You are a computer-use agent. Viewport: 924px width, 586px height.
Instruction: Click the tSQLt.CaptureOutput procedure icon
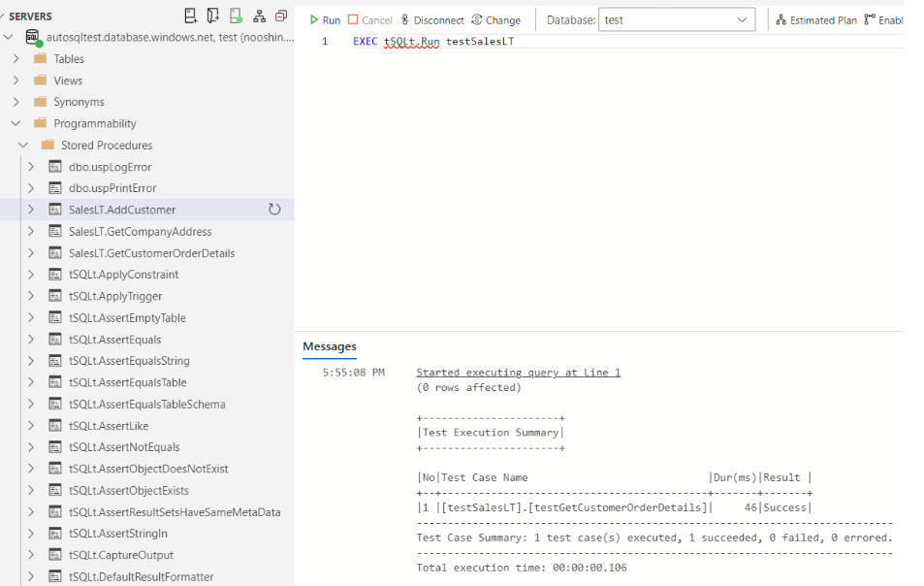pos(55,555)
